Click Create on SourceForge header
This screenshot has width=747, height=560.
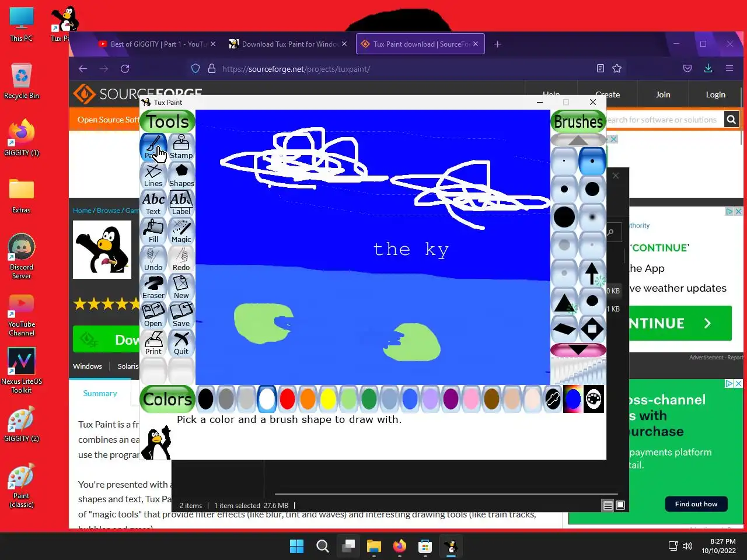pyautogui.click(x=608, y=94)
